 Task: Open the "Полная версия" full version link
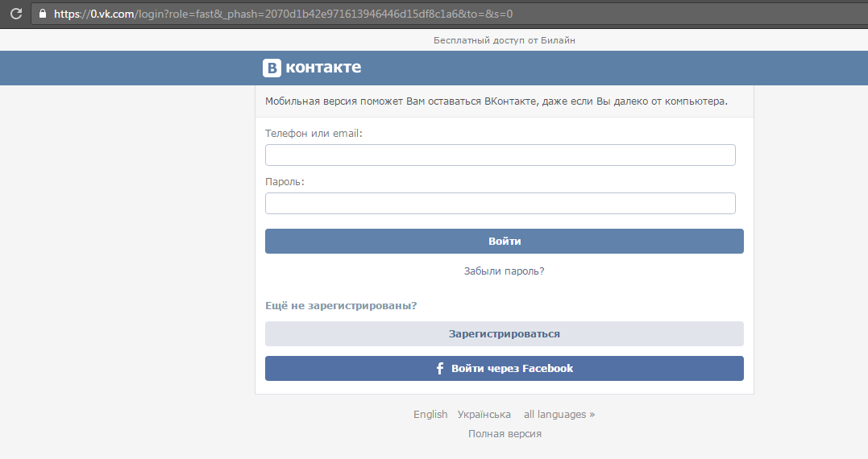[505, 434]
